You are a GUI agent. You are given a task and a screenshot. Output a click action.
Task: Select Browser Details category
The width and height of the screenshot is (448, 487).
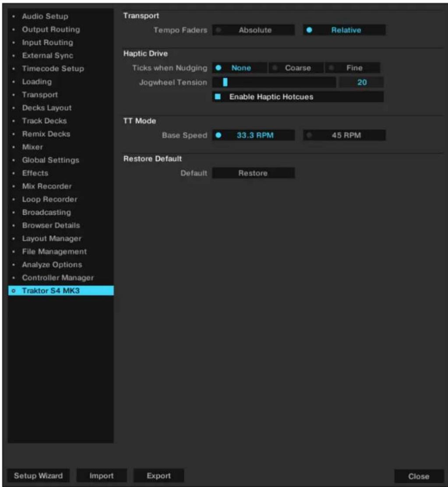click(x=60, y=225)
